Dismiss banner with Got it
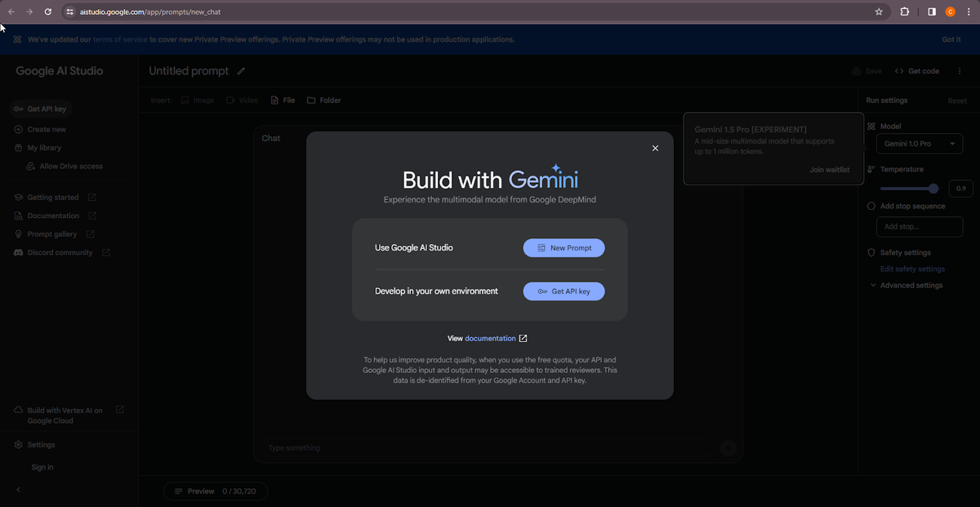This screenshot has width=980, height=507. click(951, 39)
